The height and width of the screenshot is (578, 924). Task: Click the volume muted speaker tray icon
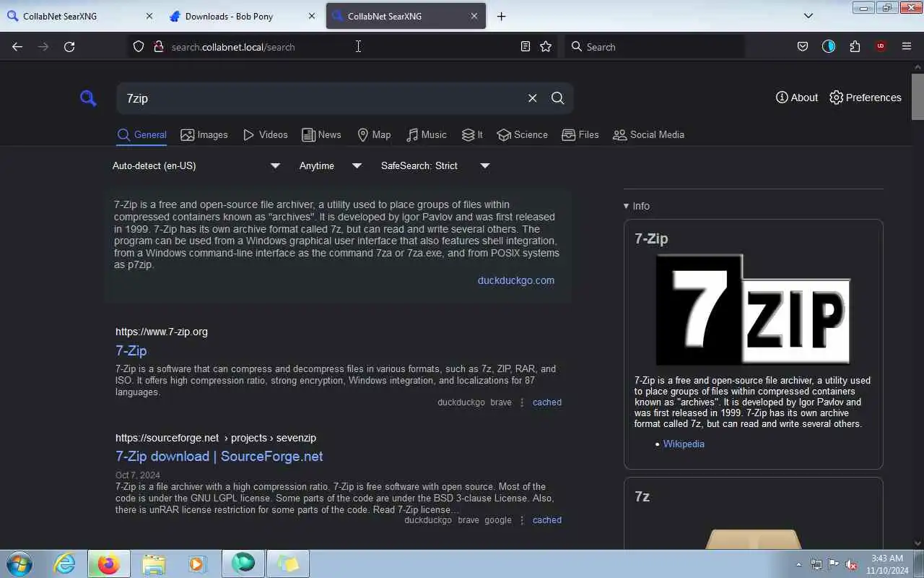tap(852, 564)
